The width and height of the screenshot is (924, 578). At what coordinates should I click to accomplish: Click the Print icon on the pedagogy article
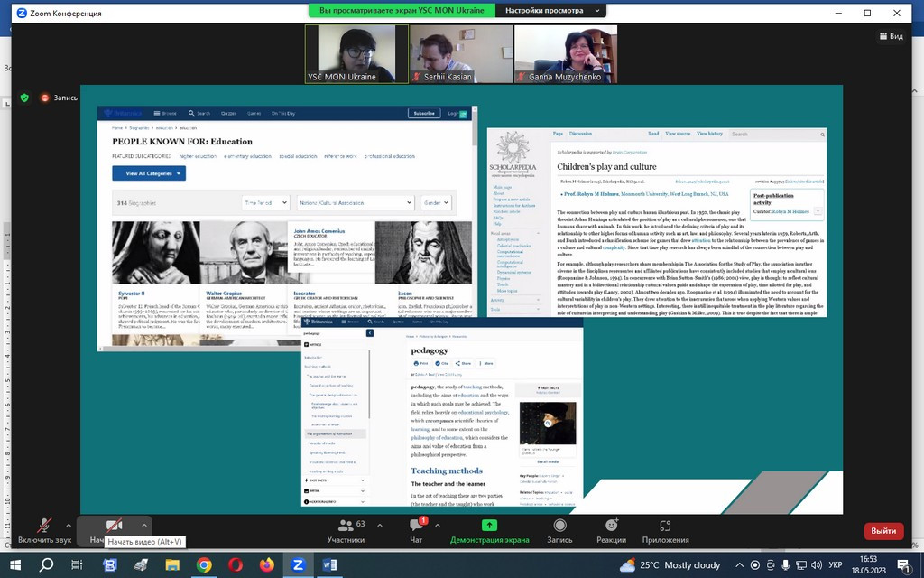pyautogui.click(x=420, y=363)
